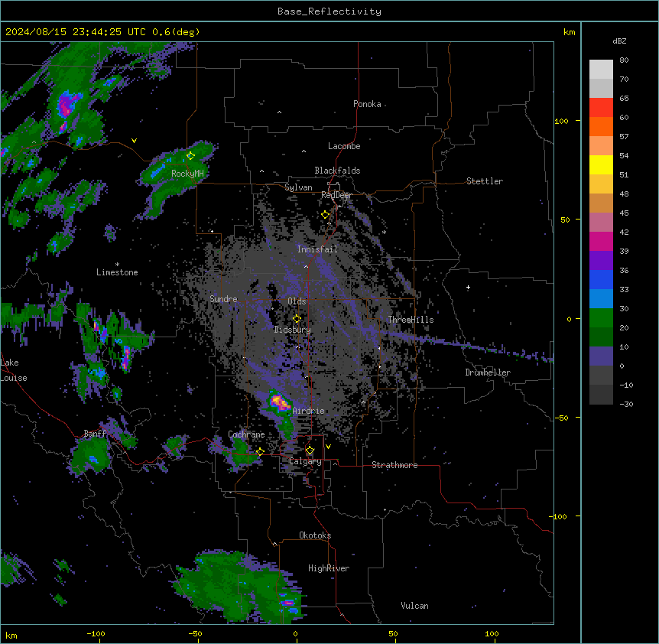Viewport: 659px width, 644px height.
Task: Click the Banff label
Action: tap(95, 434)
